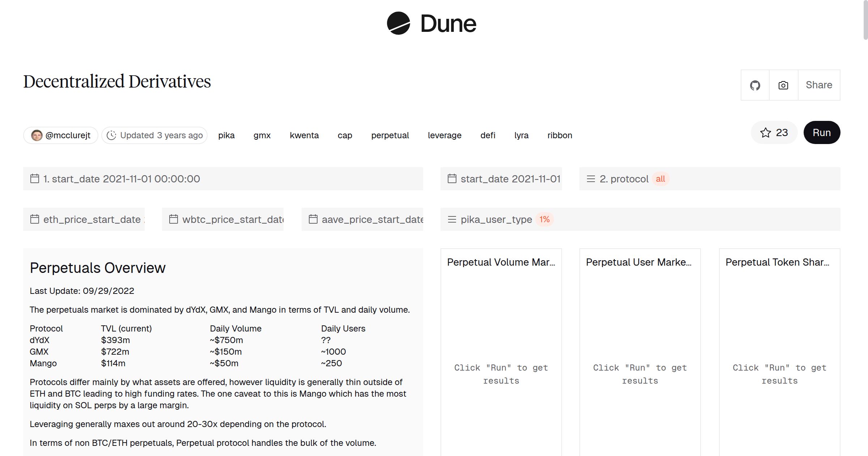Open Perpetual Volume Market chart title
868x456 pixels.
pos(501,262)
